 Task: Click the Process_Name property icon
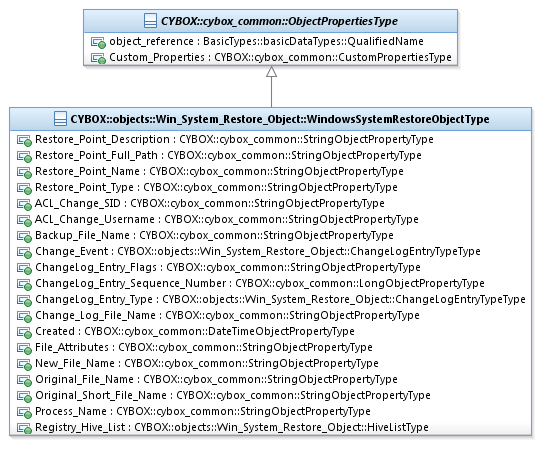[x=24, y=412]
